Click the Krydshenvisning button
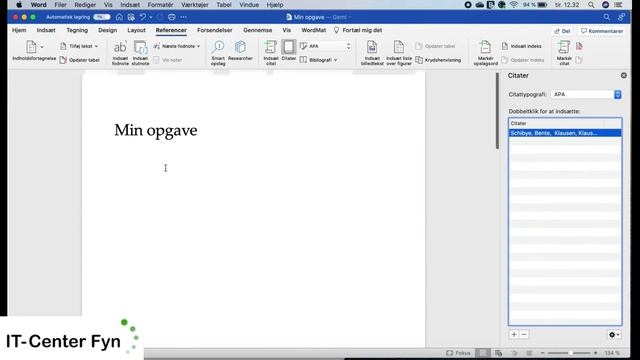This screenshot has height=360, width=640. (438, 60)
